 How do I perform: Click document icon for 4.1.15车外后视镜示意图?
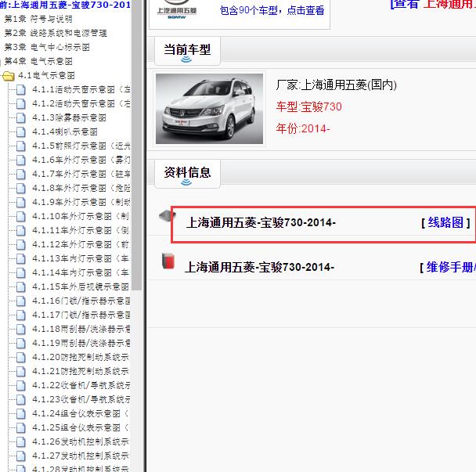[20, 286]
